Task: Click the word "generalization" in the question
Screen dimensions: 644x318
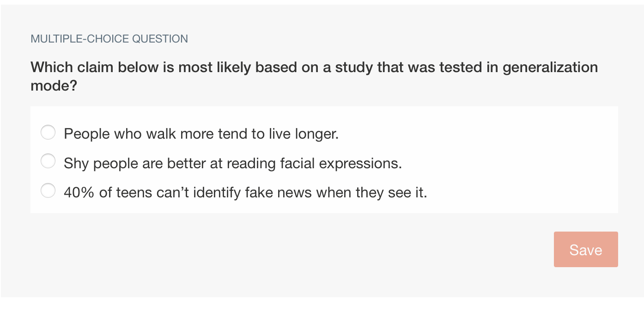Action: tap(550, 67)
